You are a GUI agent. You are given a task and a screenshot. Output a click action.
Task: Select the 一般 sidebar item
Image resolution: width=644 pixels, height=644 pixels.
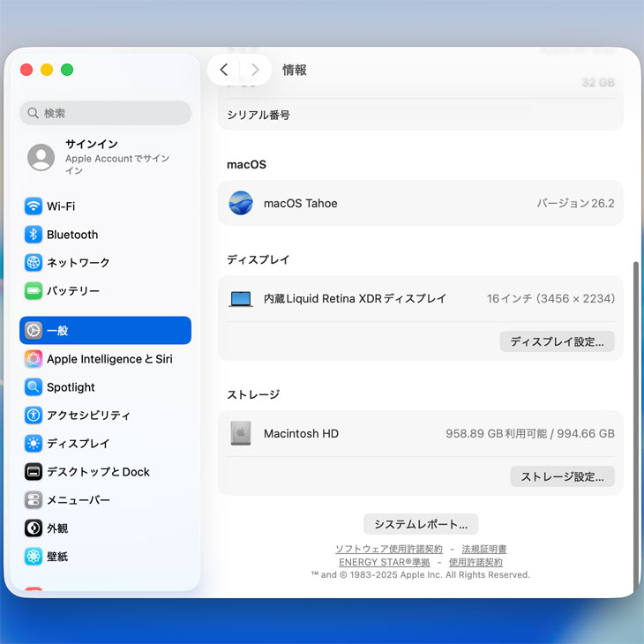105,331
